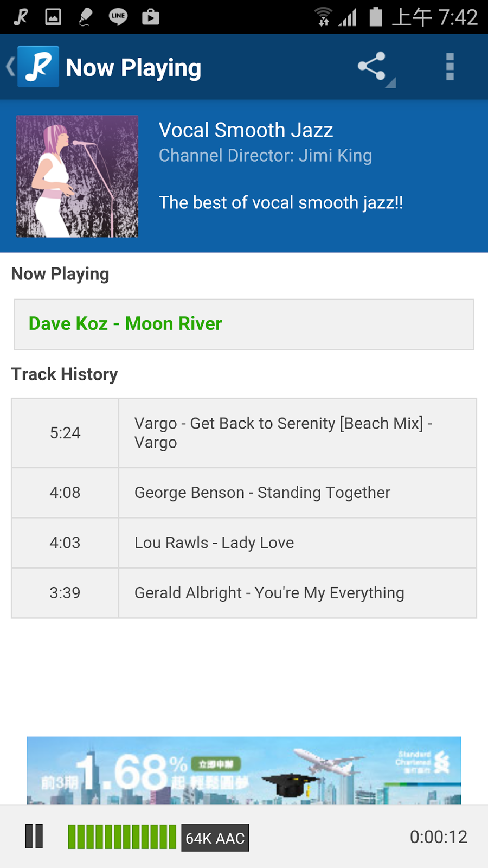Tap the Vocal Smooth Jazz channel title
The image size is (488, 868).
[x=246, y=130]
